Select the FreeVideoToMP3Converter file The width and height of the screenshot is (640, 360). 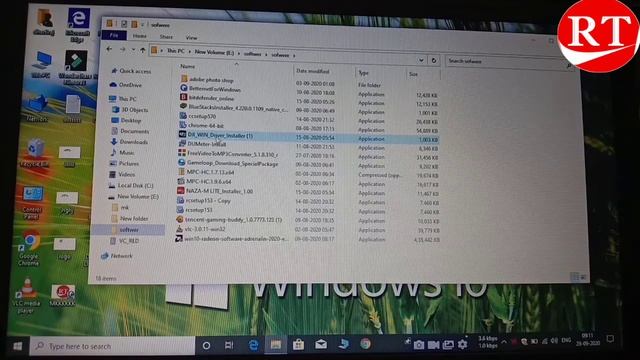tap(229, 154)
